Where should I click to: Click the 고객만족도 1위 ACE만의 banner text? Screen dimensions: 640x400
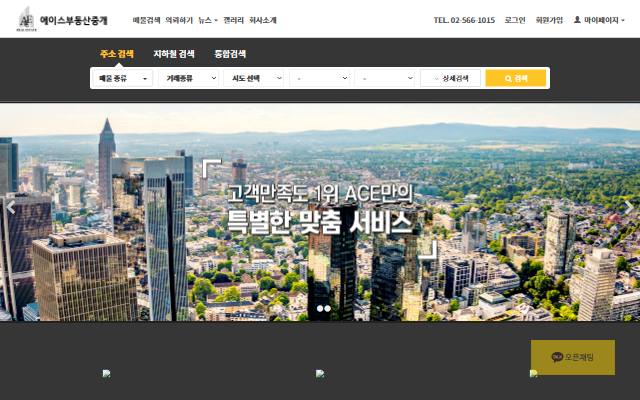320,193
